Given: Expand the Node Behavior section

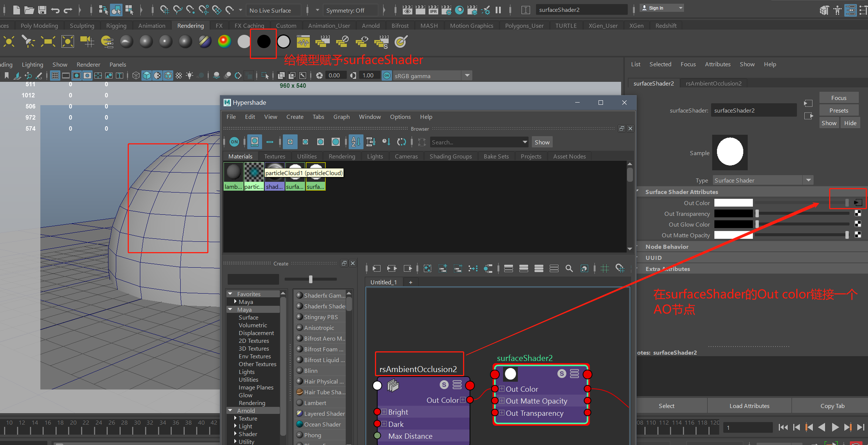Looking at the screenshot, I should pyautogui.click(x=667, y=247).
